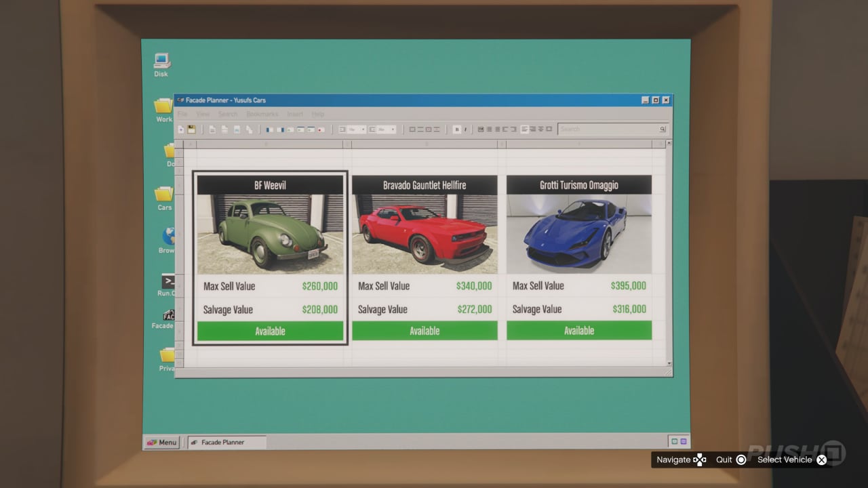Open the Insert menu
The image size is (868, 488).
point(295,114)
